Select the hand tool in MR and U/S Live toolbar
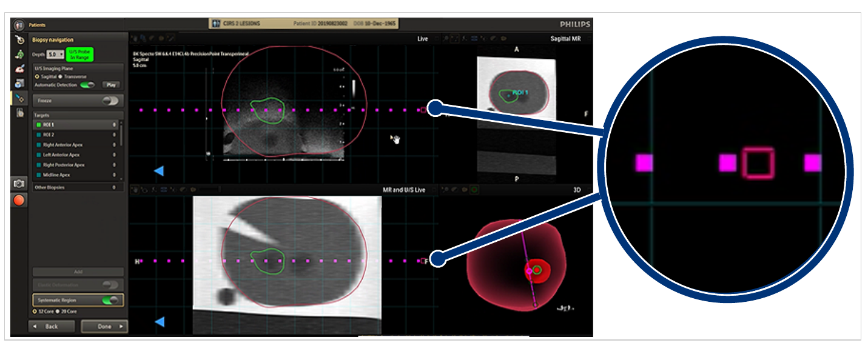 click(135, 190)
